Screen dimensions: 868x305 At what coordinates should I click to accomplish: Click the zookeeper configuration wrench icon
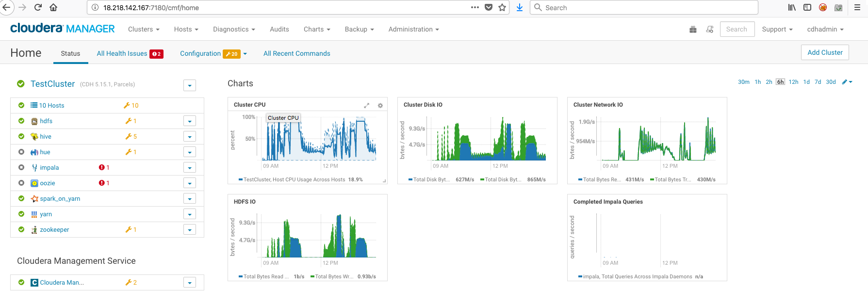(129, 230)
